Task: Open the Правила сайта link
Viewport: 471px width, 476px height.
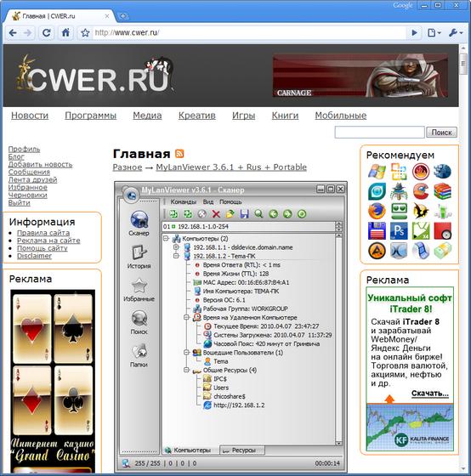Action: tap(43, 233)
